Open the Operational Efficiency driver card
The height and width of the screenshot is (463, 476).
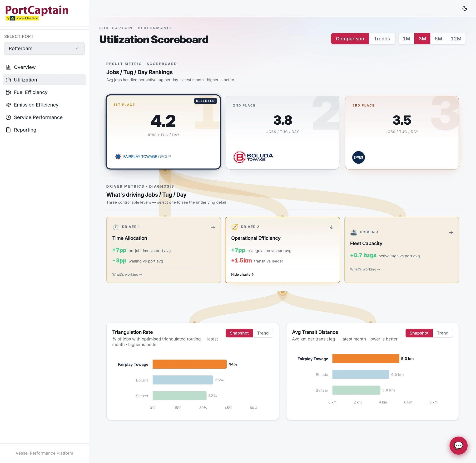point(282,250)
